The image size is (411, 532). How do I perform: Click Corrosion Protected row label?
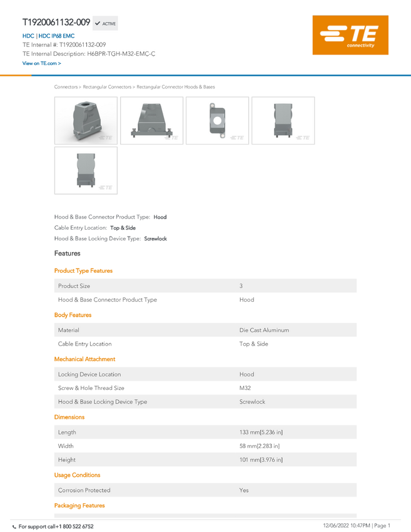click(x=84, y=490)
